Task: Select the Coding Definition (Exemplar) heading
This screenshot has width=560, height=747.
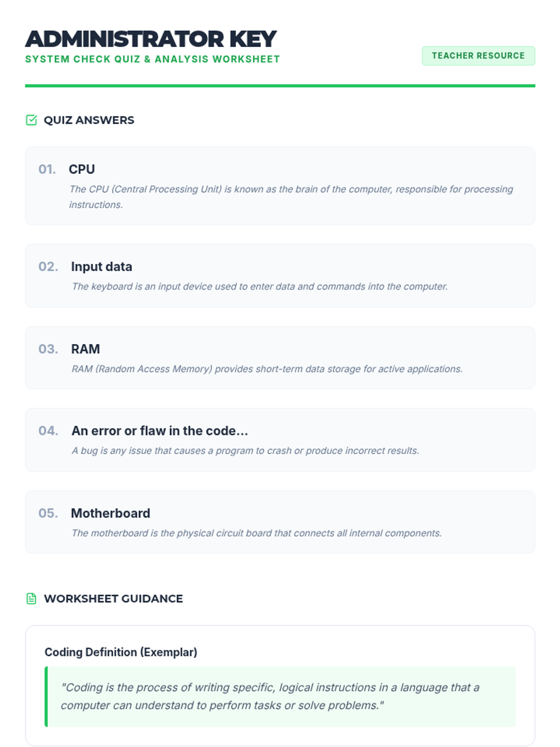Action: [121, 652]
